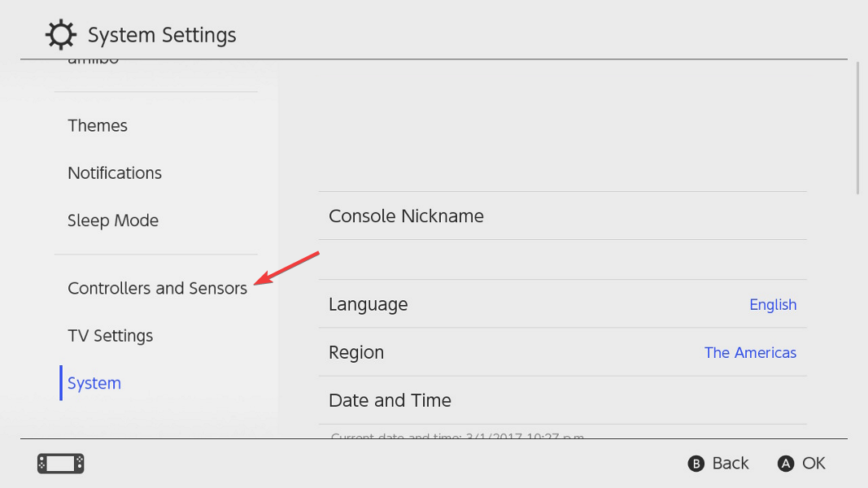Image resolution: width=868 pixels, height=488 pixels.
Task: Select the Region setting label
Action: (356, 352)
